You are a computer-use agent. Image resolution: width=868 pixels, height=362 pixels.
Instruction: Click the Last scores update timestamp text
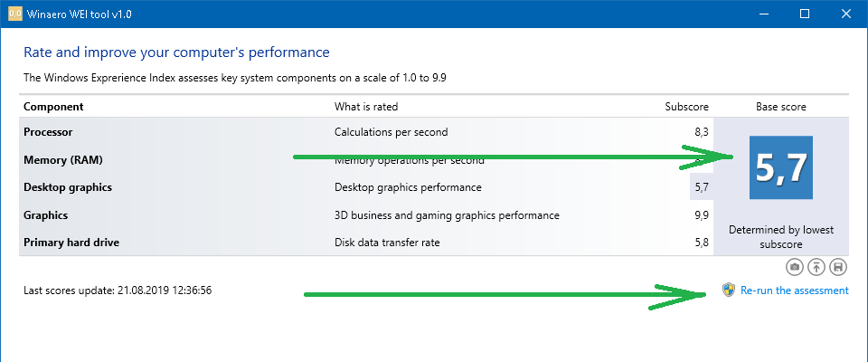(118, 290)
